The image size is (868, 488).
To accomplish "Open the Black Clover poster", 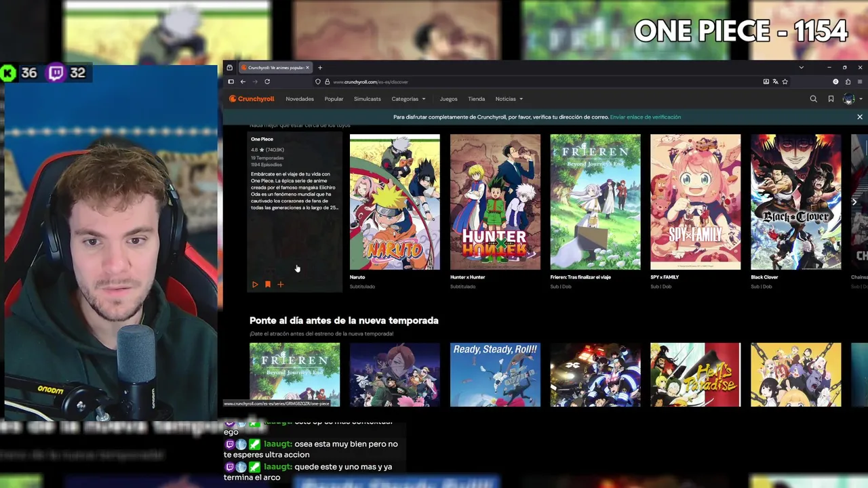I will point(796,202).
